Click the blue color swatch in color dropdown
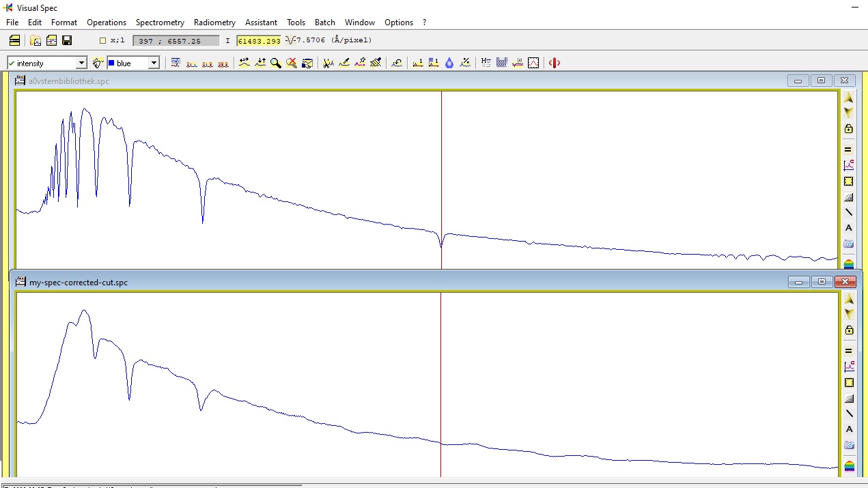868x488 pixels. point(111,63)
